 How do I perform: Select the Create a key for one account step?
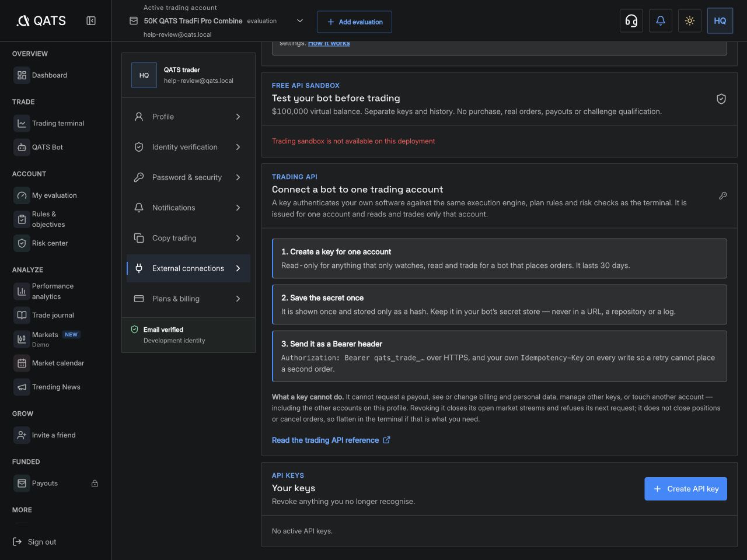(500, 258)
